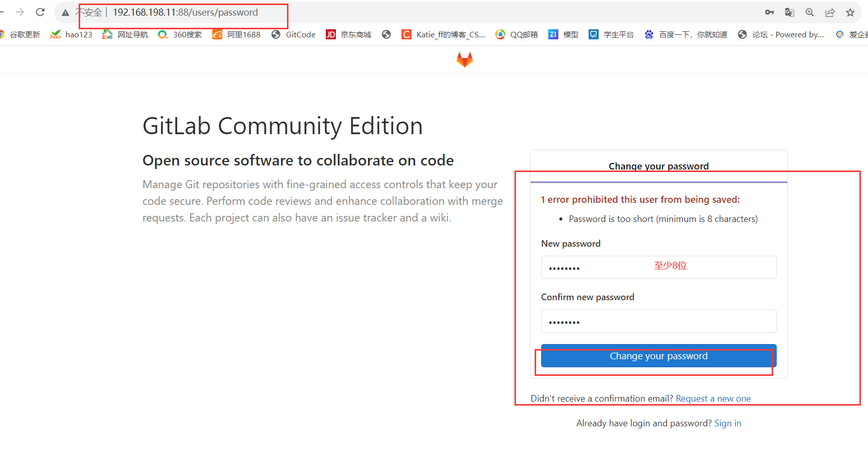This screenshot has height=449, width=868.
Task: Open the 360搜索 bookmark
Action: click(x=180, y=34)
